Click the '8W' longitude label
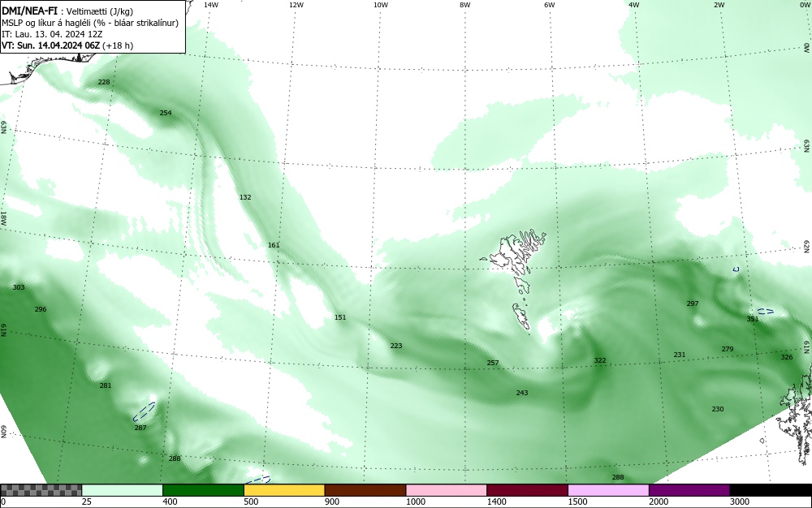Screen dimensions: 812x508 tap(465, 5)
